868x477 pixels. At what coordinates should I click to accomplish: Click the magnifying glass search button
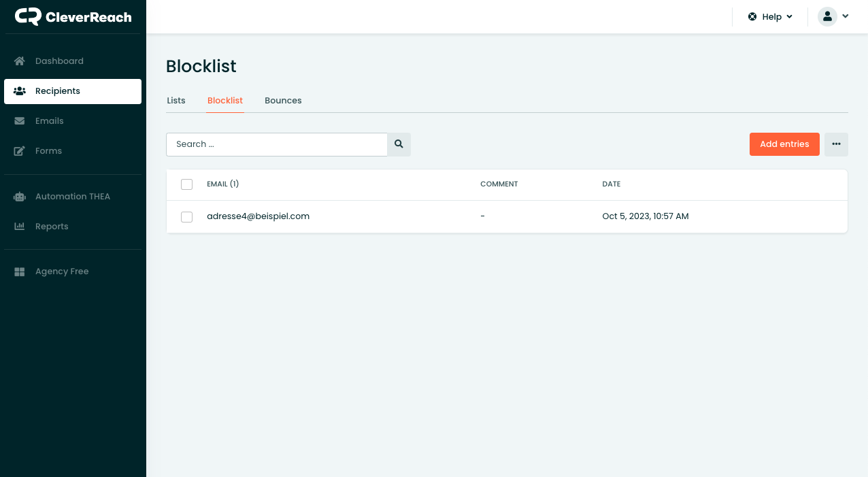pos(399,144)
